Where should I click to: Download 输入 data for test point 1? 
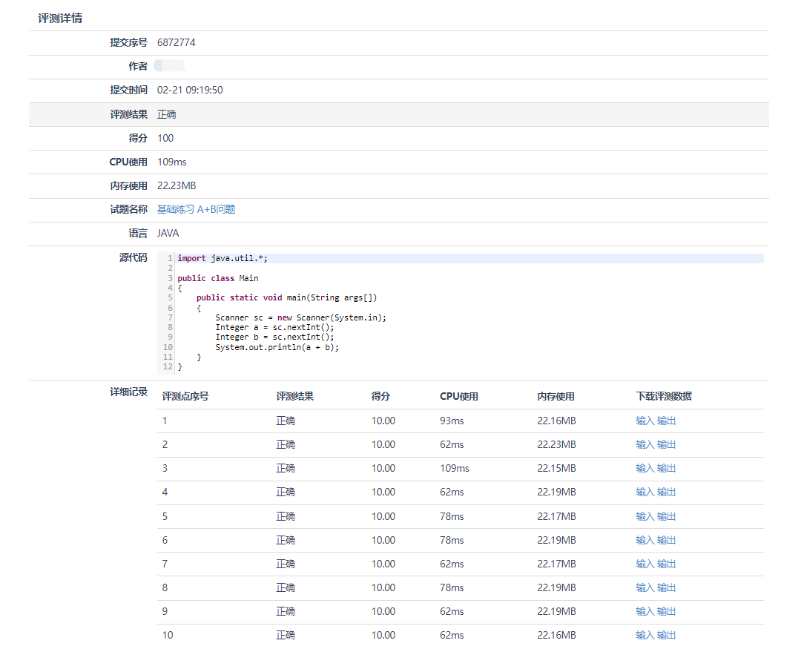coord(645,421)
